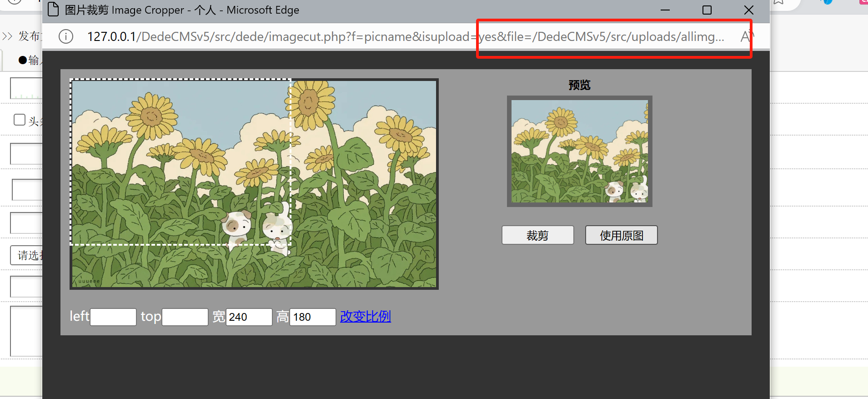Focus the top offset input field

click(185, 317)
